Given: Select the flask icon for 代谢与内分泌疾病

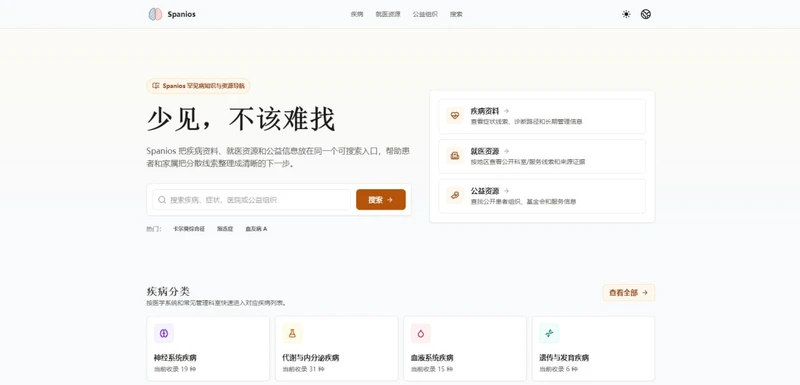Looking at the screenshot, I should [x=292, y=333].
